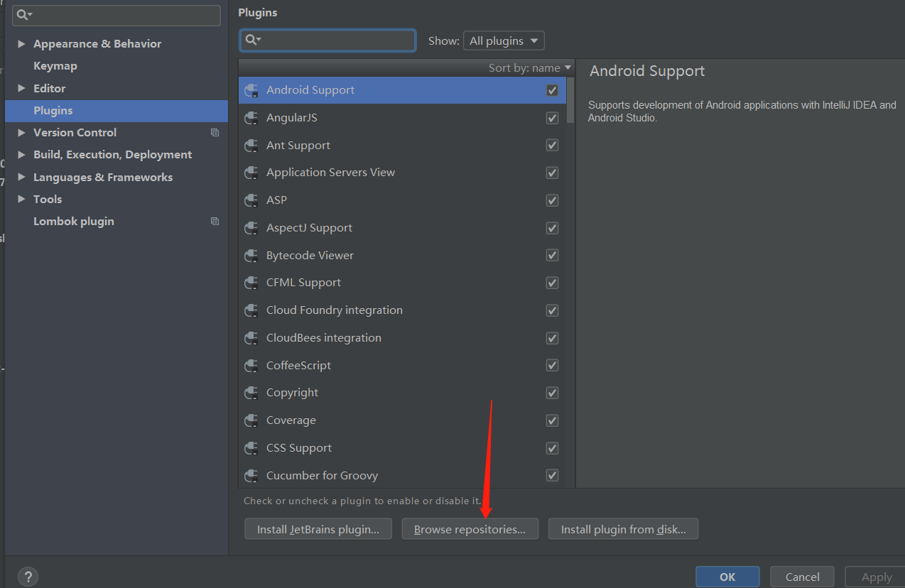Screen dimensions: 905x588
Task: Click the Android Support plugin icon
Action: tap(251, 90)
